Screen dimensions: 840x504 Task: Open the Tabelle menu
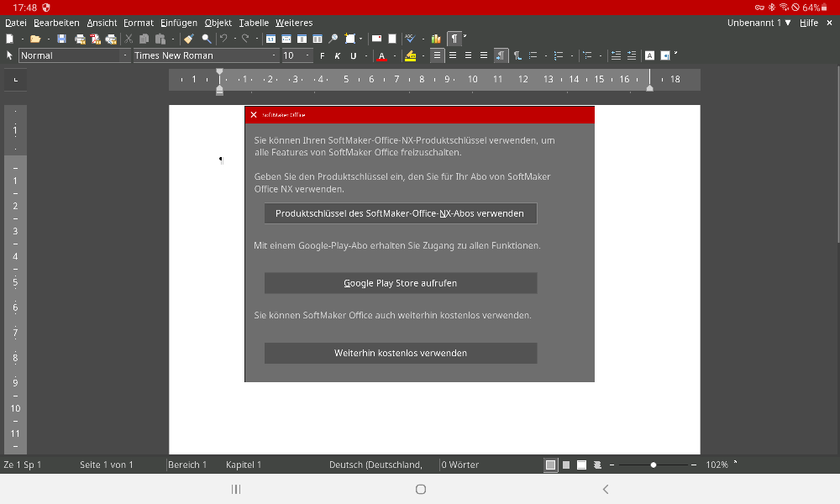pos(254,23)
